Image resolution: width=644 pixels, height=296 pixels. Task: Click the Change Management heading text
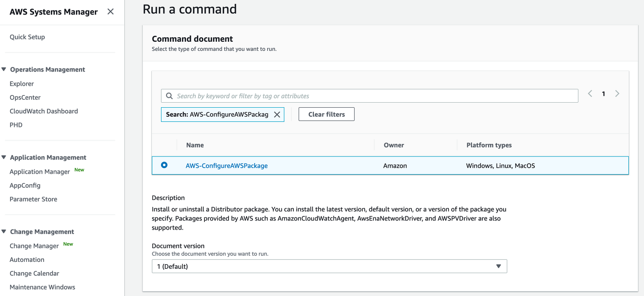42,232
